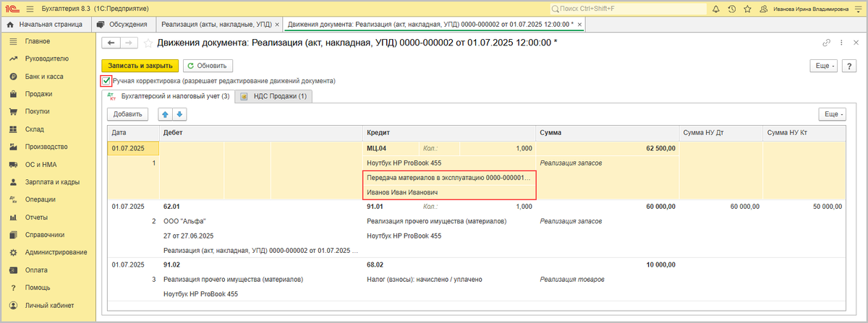
Task: Open the Зарплата и кадры section
Action: tap(51, 182)
